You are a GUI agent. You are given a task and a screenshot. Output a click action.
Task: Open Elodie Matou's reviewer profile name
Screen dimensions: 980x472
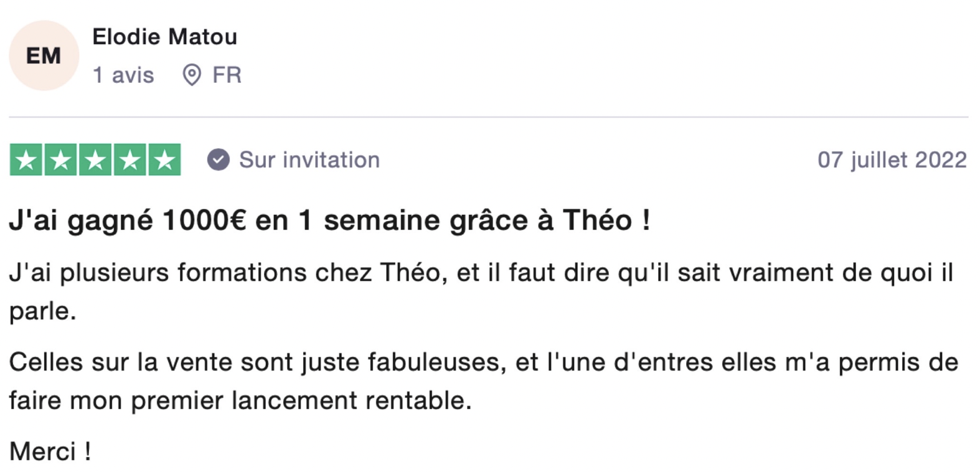(x=164, y=37)
